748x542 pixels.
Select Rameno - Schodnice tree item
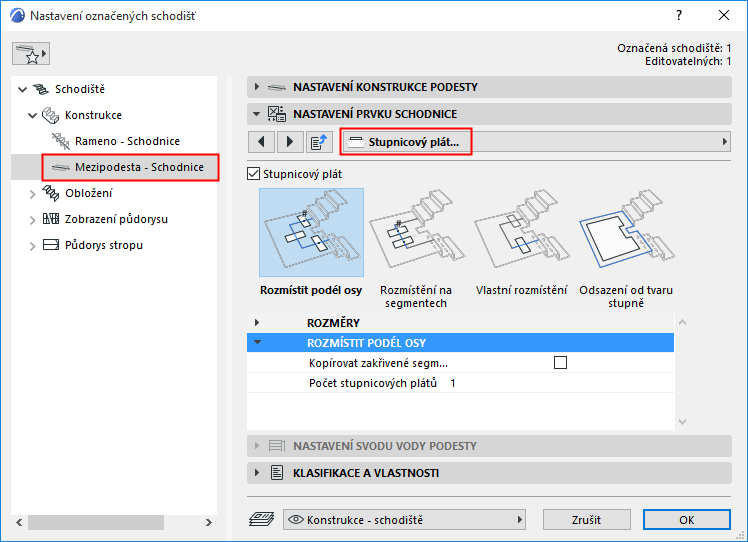tap(127, 141)
